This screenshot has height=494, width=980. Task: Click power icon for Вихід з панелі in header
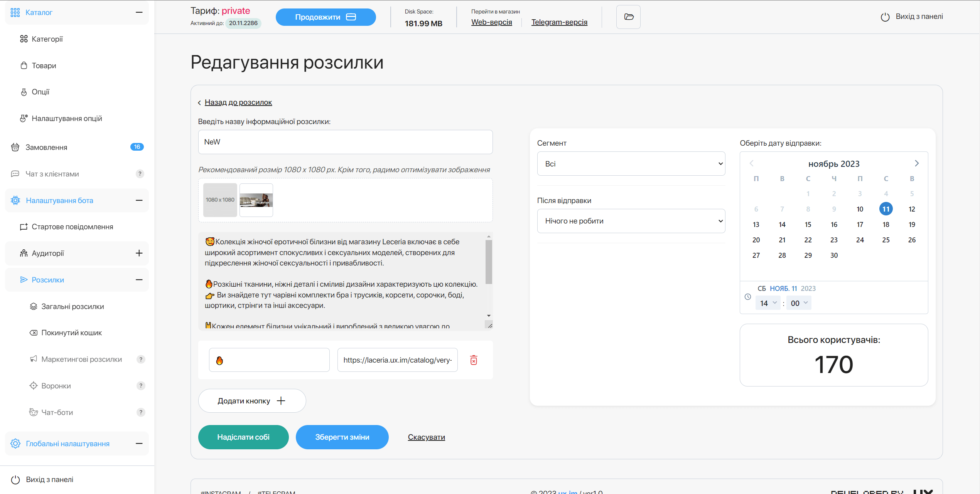pos(885,17)
